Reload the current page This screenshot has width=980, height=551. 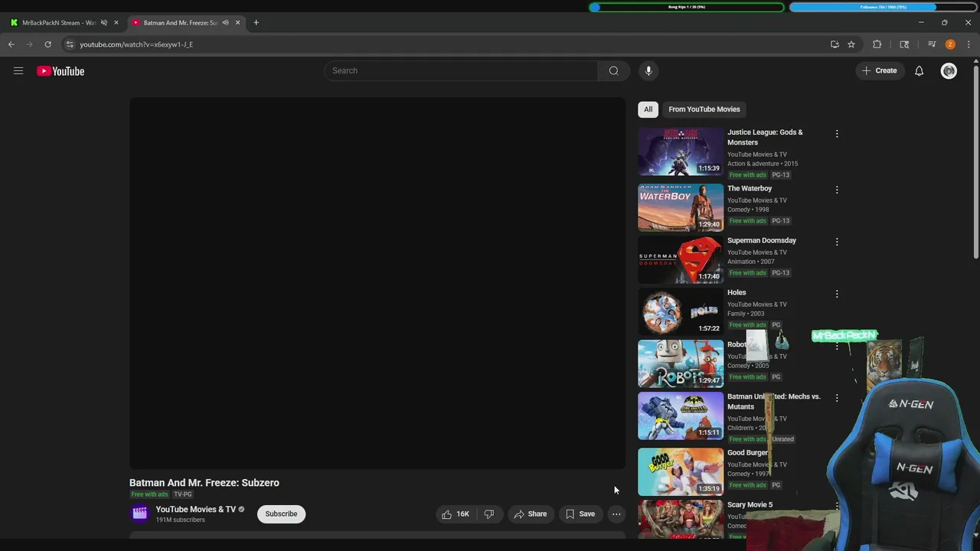pyautogui.click(x=47, y=44)
